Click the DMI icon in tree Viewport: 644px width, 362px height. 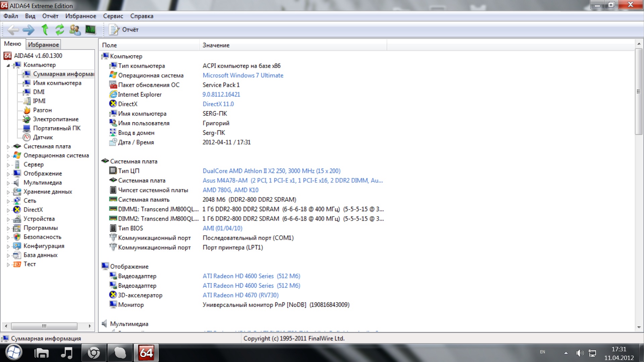pos(27,92)
